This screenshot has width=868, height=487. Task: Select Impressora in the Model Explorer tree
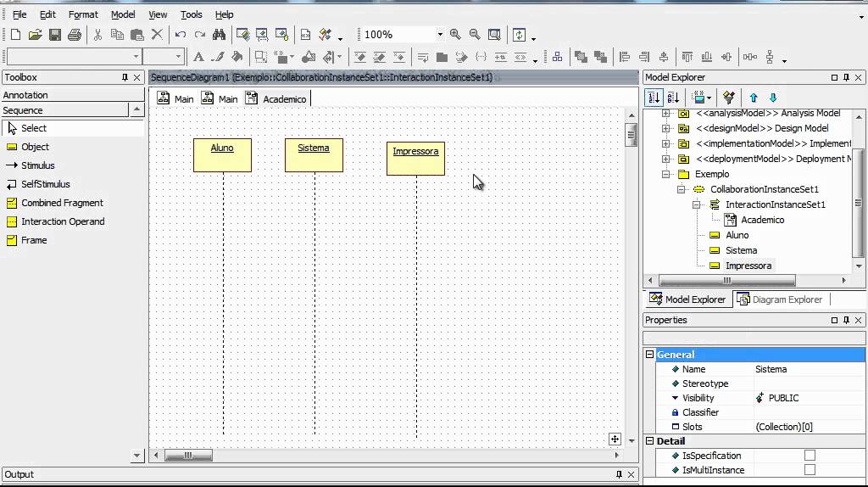pos(748,266)
